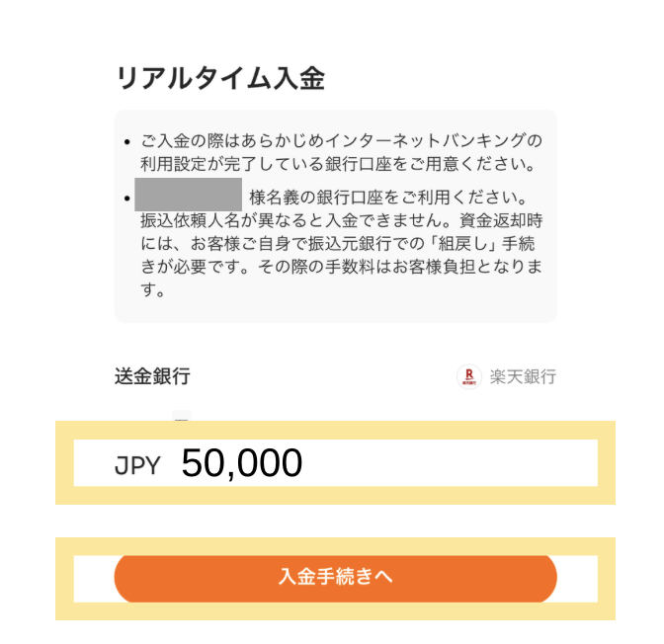Click the JPY currency label
The height and width of the screenshot is (644, 664).
click(137, 465)
